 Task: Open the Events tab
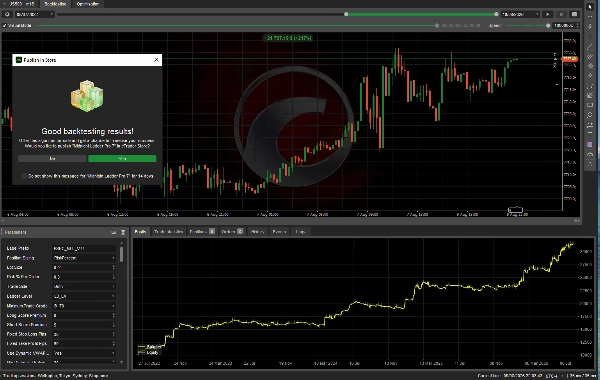click(279, 232)
